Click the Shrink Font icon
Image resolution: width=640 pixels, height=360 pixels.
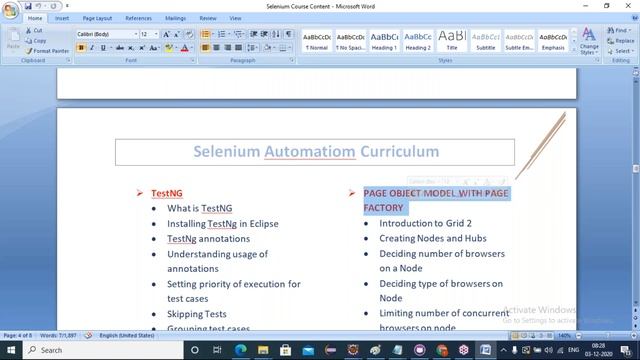coord(177,35)
